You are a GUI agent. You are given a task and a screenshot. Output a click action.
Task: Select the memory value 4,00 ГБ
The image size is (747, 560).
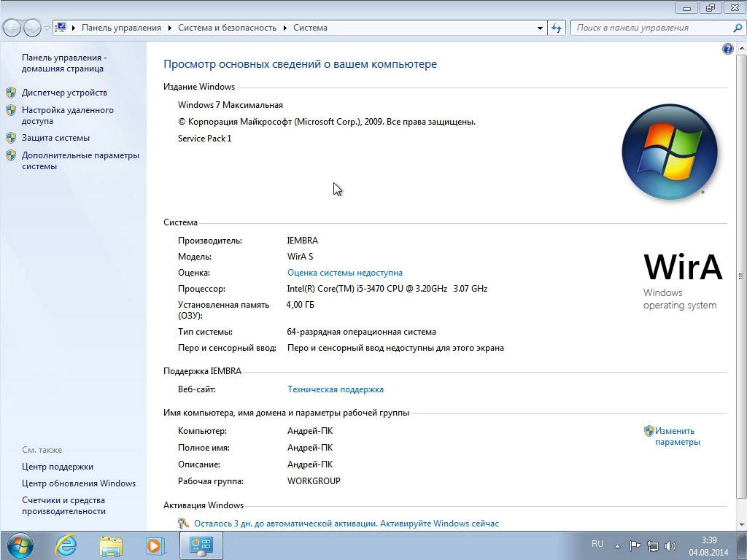pyautogui.click(x=300, y=305)
